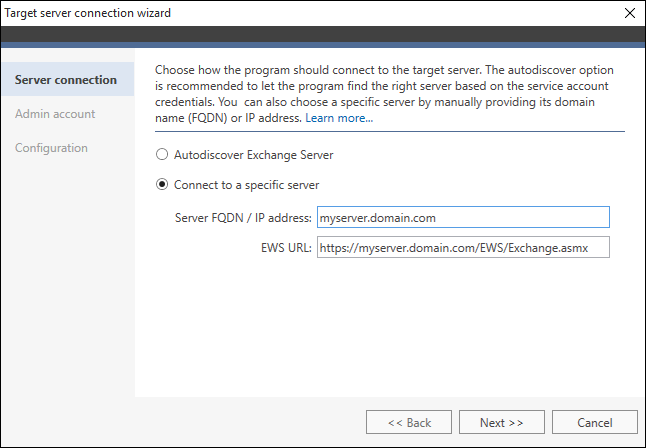646x448 pixels.
Task: Go to the Configuration step
Action: [x=51, y=148]
